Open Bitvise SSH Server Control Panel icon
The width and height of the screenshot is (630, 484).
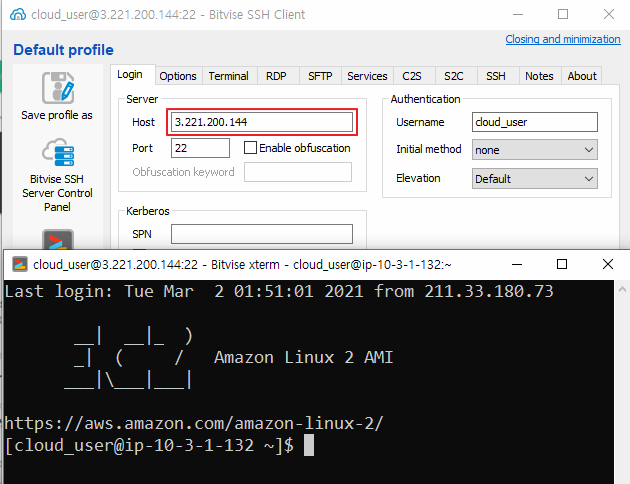coord(58,153)
